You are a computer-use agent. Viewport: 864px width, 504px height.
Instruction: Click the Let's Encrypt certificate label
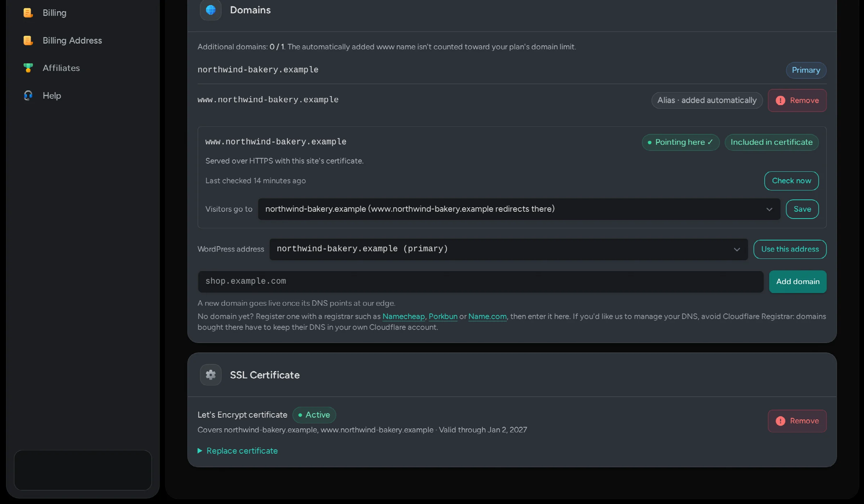(x=242, y=415)
